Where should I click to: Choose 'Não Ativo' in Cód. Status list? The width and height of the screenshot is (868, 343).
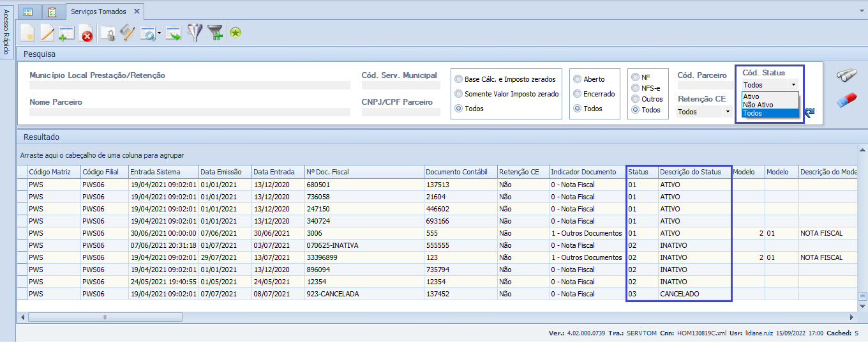pos(758,105)
